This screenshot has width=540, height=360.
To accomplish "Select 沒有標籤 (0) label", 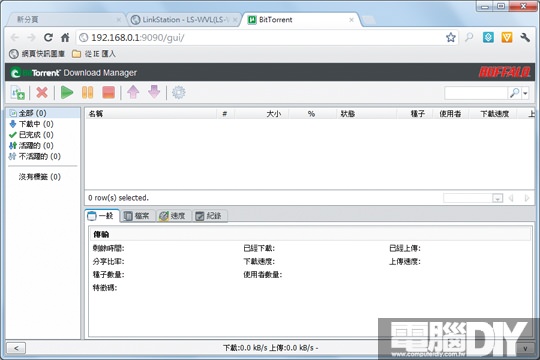I will pyautogui.click(x=40, y=177).
